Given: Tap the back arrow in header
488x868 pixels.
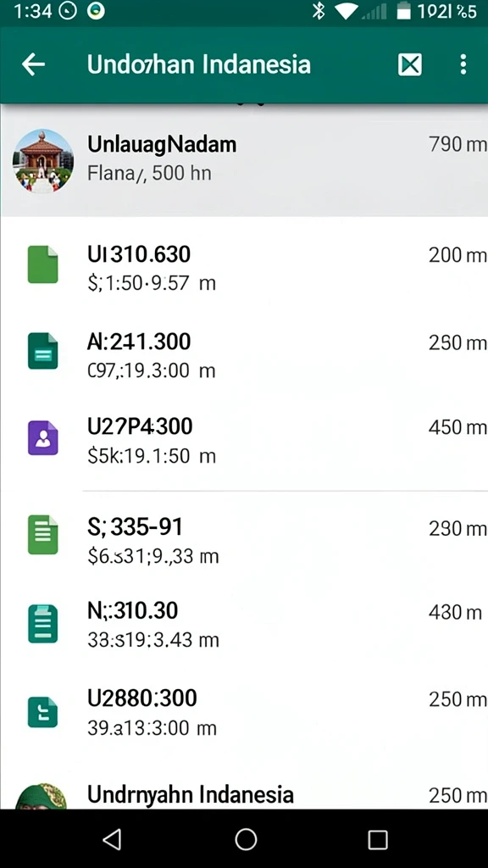Looking at the screenshot, I should [x=33, y=64].
